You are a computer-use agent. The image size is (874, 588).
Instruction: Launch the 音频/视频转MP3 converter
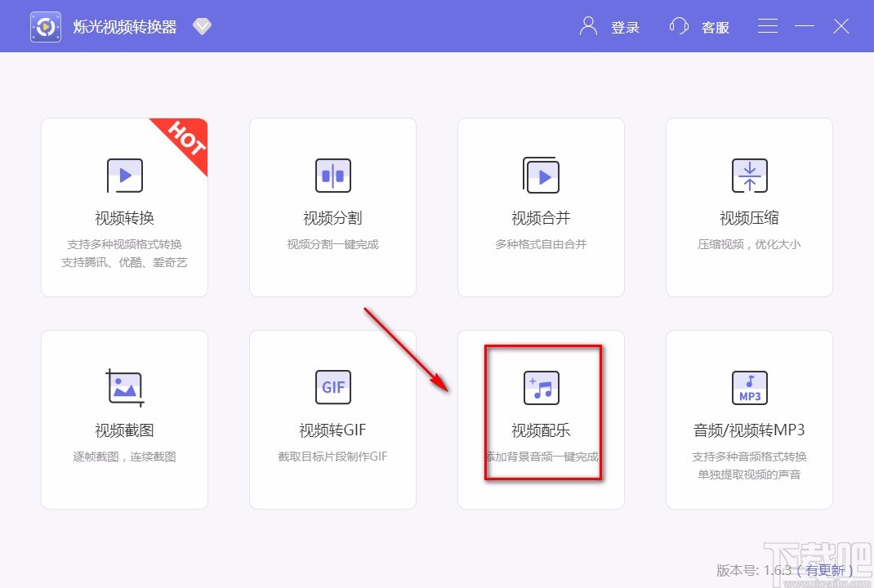pyautogui.click(x=748, y=419)
